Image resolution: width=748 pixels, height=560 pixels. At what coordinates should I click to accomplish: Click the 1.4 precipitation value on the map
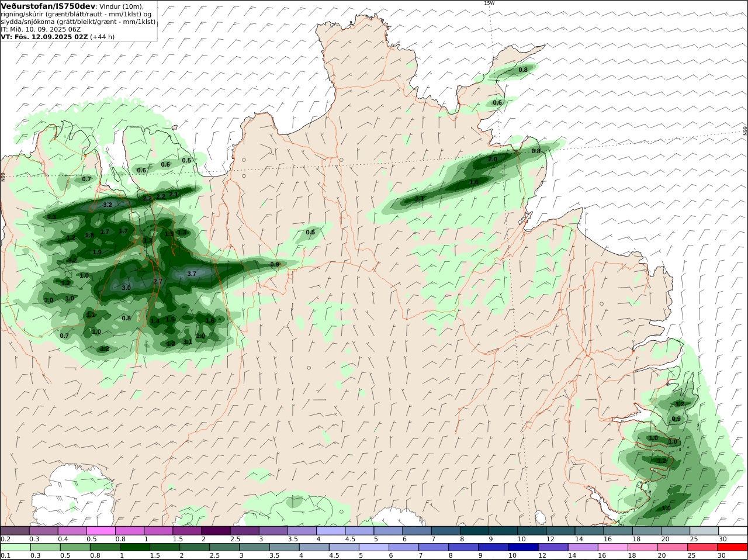(x=155, y=321)
